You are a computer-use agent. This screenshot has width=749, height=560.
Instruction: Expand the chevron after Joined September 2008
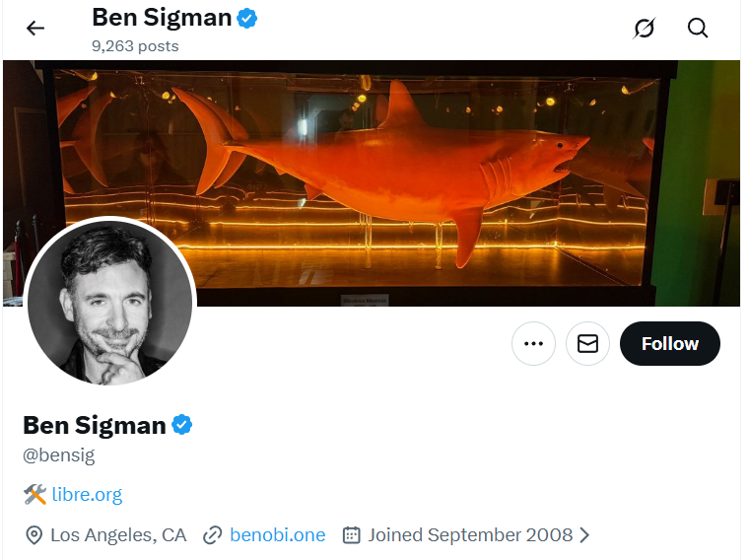click(x=584, y=535)
